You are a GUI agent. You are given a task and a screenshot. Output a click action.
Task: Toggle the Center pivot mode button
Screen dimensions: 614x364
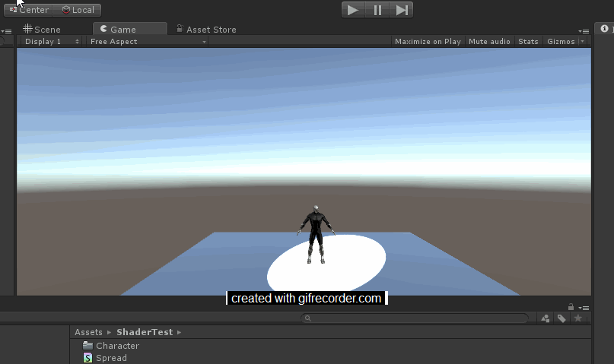[x=28, y=10]
